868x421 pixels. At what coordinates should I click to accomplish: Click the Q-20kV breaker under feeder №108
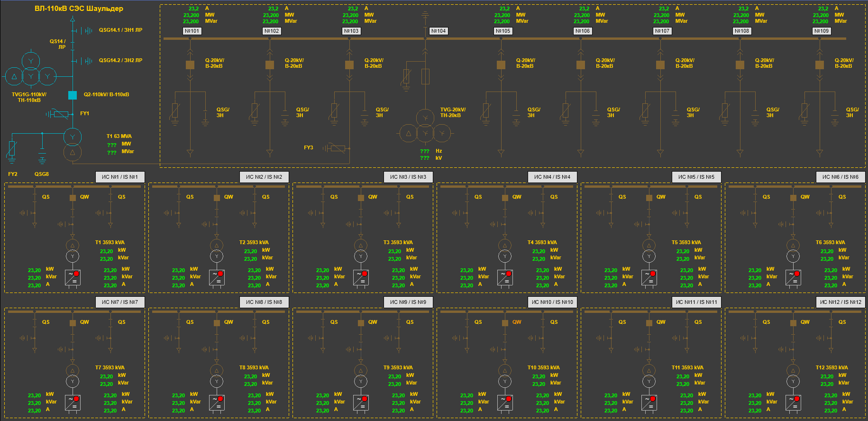[x=740, y=65]
